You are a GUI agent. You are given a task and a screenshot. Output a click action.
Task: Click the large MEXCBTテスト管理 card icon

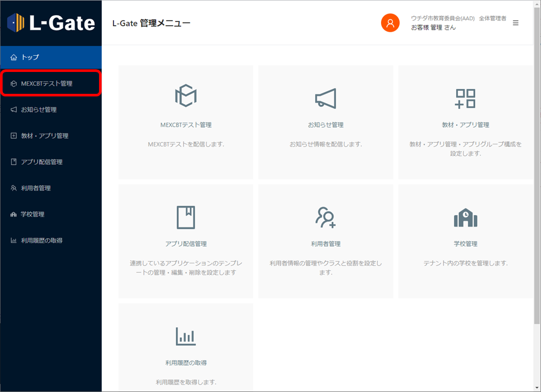click(186, 95)
